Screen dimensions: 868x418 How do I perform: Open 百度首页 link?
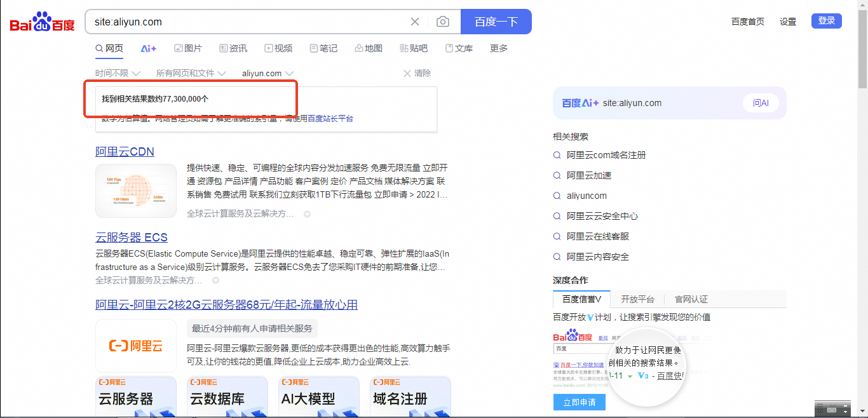pos(748,22)
